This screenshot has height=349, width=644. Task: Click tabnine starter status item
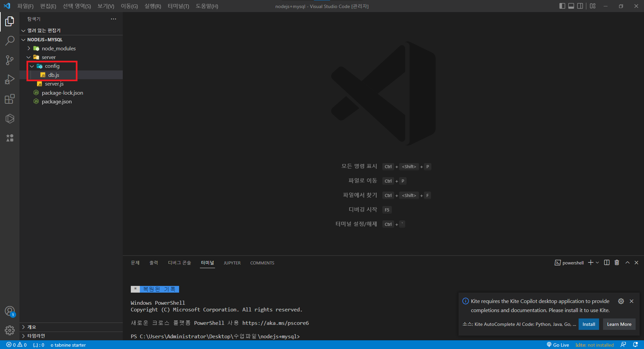click(x=68, y=345)
